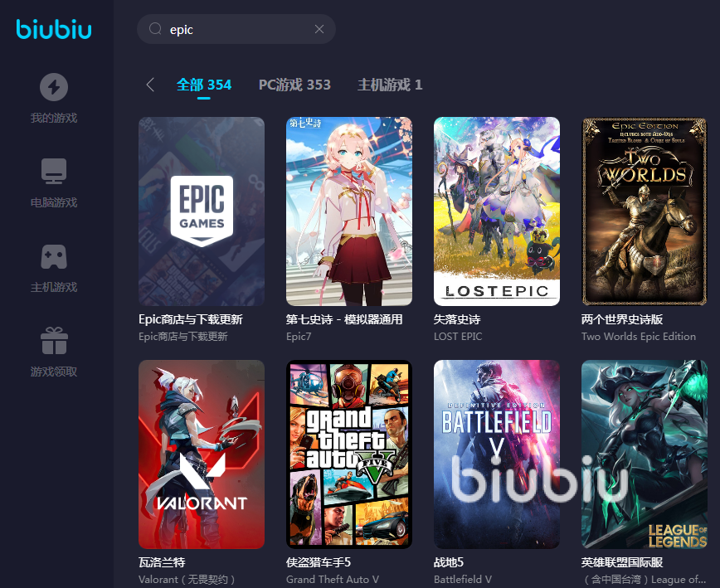Viewport: 720px width, 588px height.
Task: Click the 战地5 game title
Action: 449,562
